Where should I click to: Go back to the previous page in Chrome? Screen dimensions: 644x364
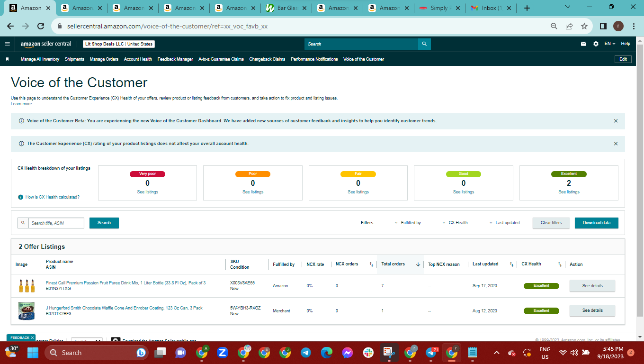click(11, 27)
